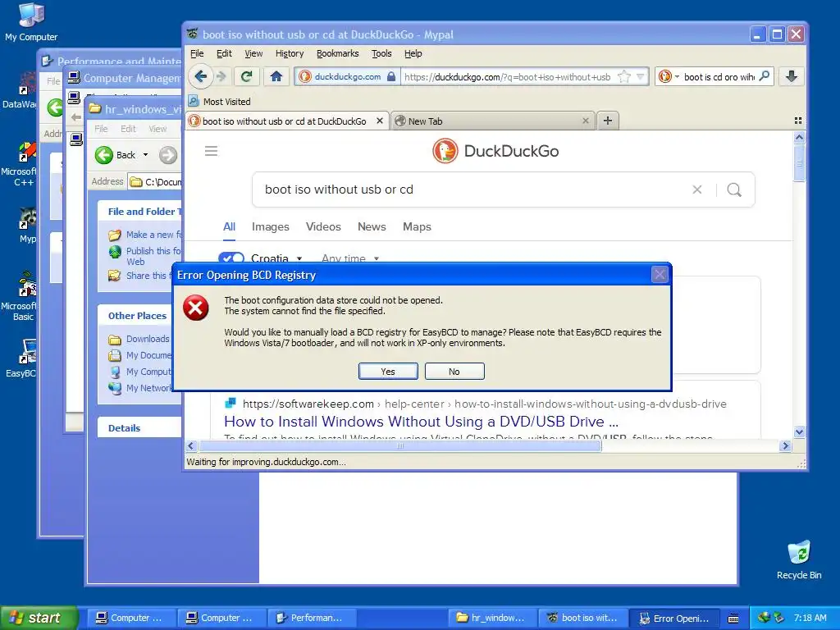Select the Microsoft Basic desktop shortcut
840x630 pixels.
coord(20,295)
